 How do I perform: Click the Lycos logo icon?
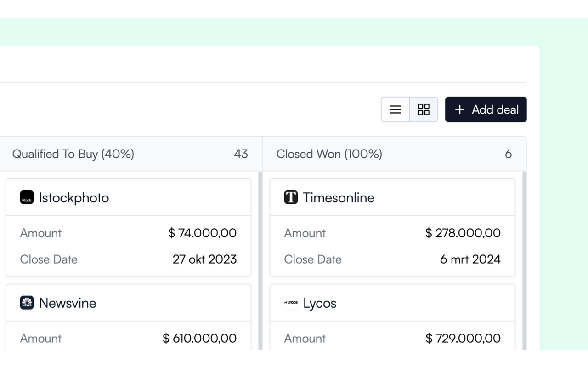(291, 303)
